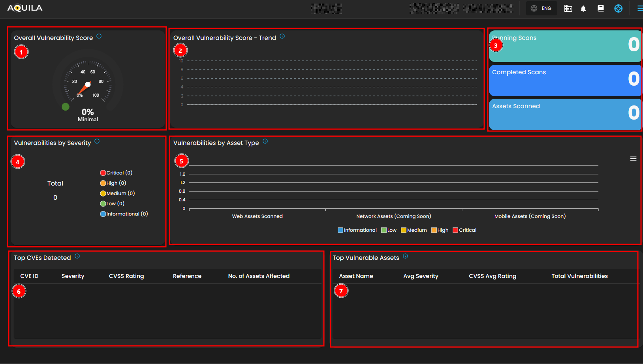Toggle High series in severity legend
The height and width of the screenshot is (364, 643).
click(x=113, y=183)
